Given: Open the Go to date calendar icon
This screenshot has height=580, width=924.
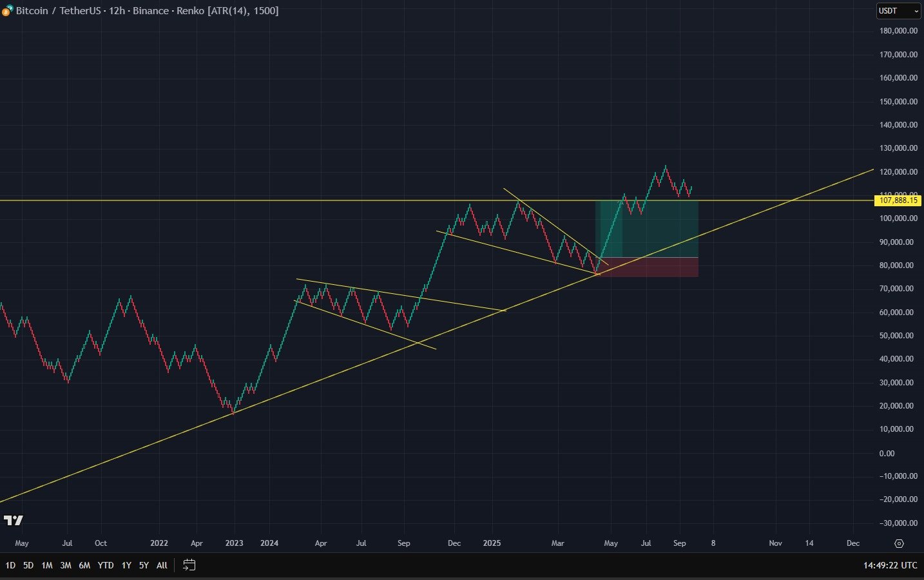Looking at the screenshot, I should tap(189, 565).
